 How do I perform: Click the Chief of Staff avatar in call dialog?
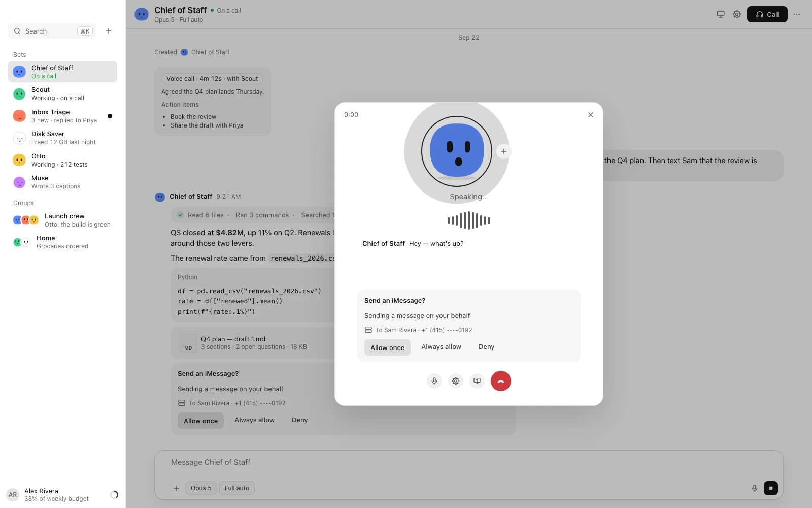pyautogui.click(x=457, y=151)
